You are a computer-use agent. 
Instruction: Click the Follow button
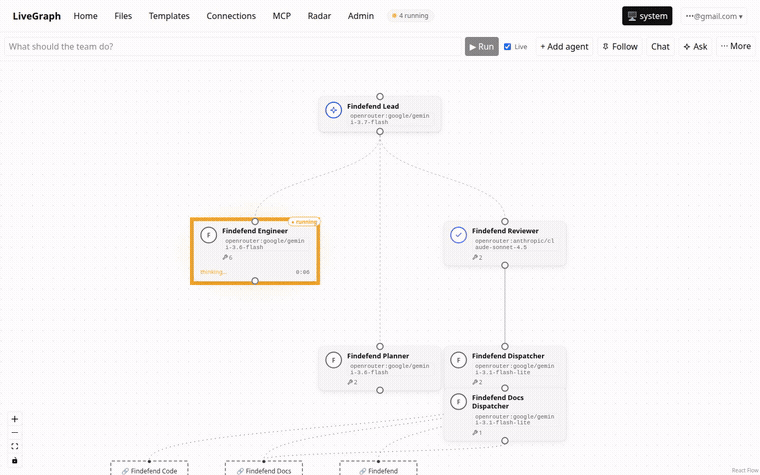pos(620,47)
